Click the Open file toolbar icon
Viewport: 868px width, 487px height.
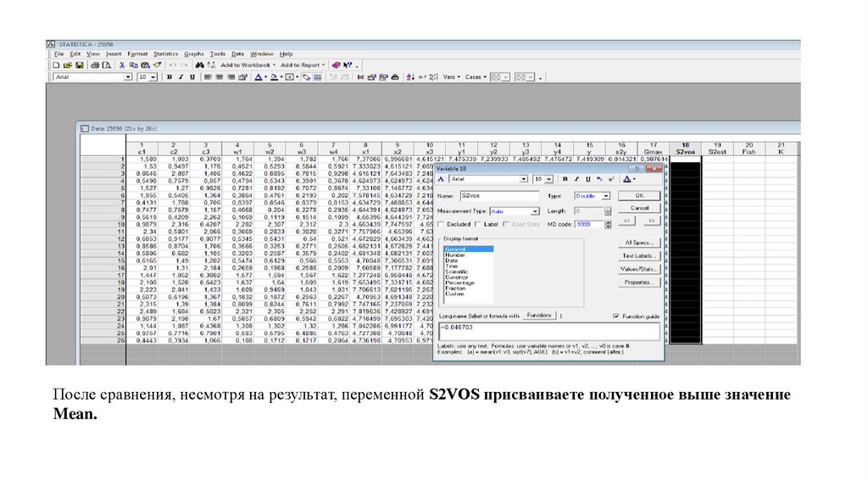68,64
